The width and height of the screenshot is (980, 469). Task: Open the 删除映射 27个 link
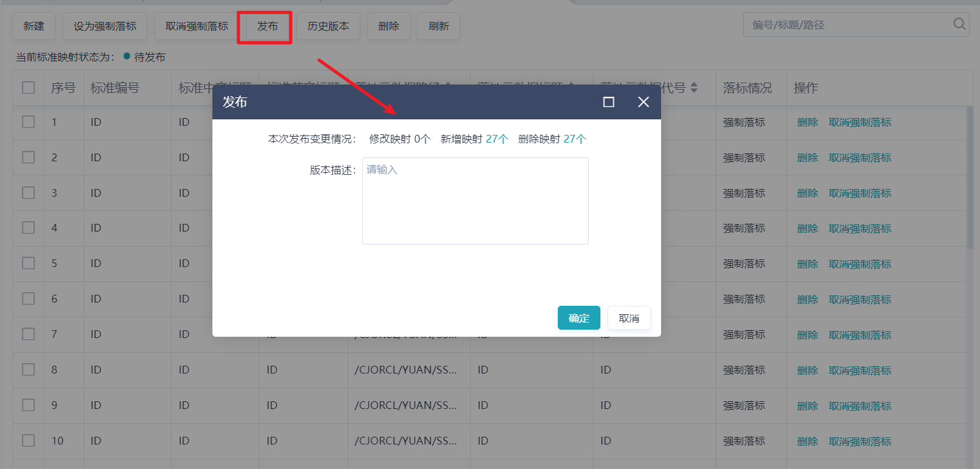point(575,139)
